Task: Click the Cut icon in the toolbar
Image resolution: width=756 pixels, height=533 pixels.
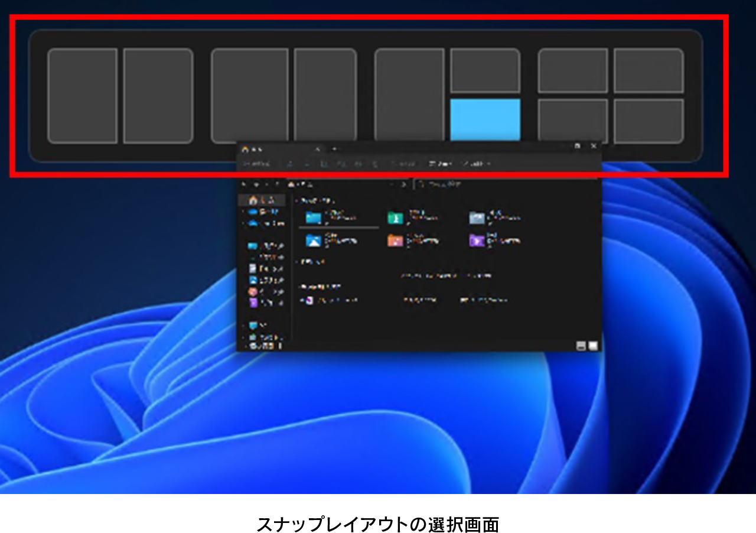Action: tap(289, 164)
